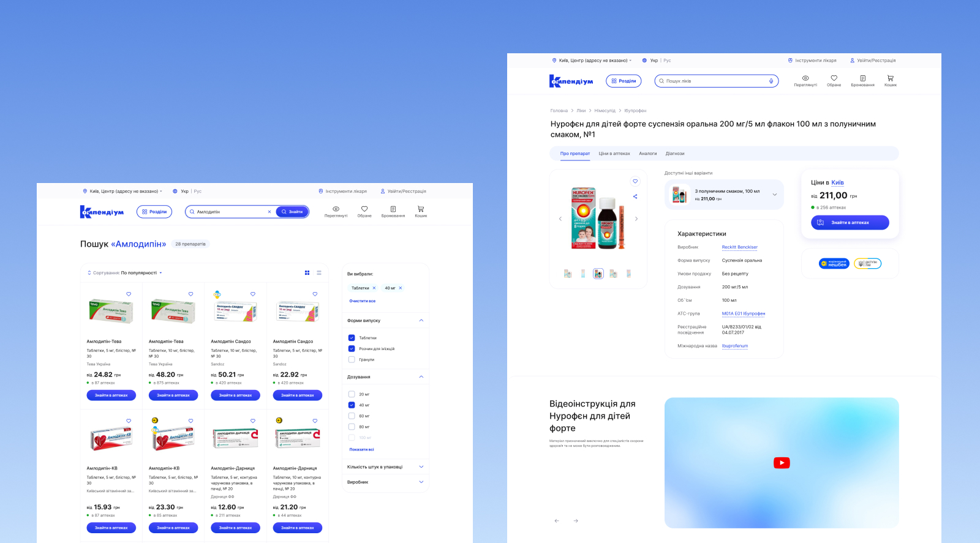Favorite the Амлодипін Сандоз 10 мг card
This screenshot has width=980, height=543.
pos(253,294)
